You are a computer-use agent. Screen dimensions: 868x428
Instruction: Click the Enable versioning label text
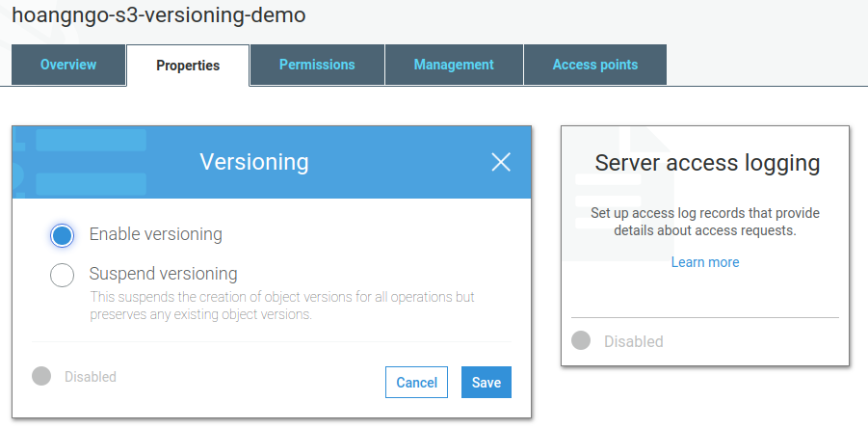point(155,234)
